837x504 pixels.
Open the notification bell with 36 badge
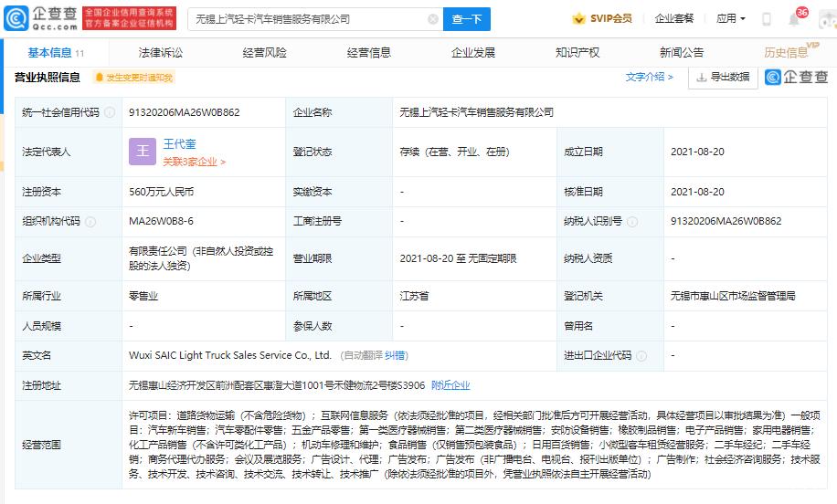click(794, 19)
